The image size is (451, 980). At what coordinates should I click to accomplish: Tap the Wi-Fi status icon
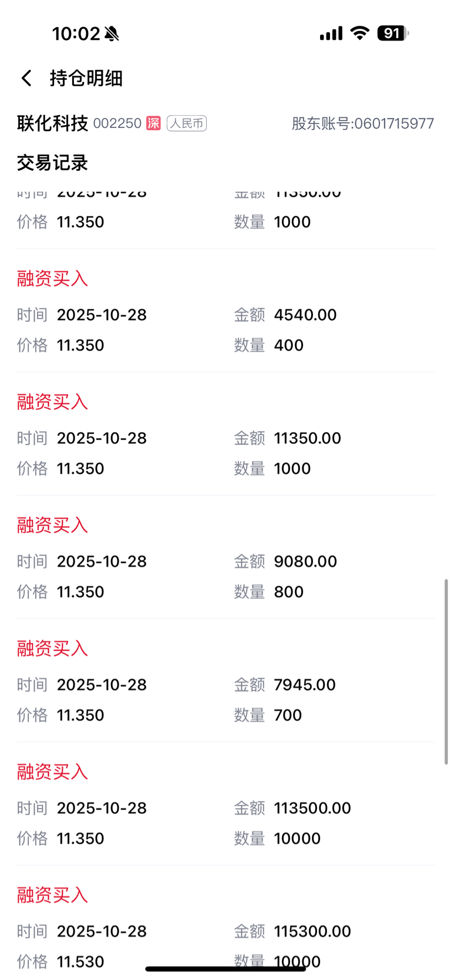359,33
